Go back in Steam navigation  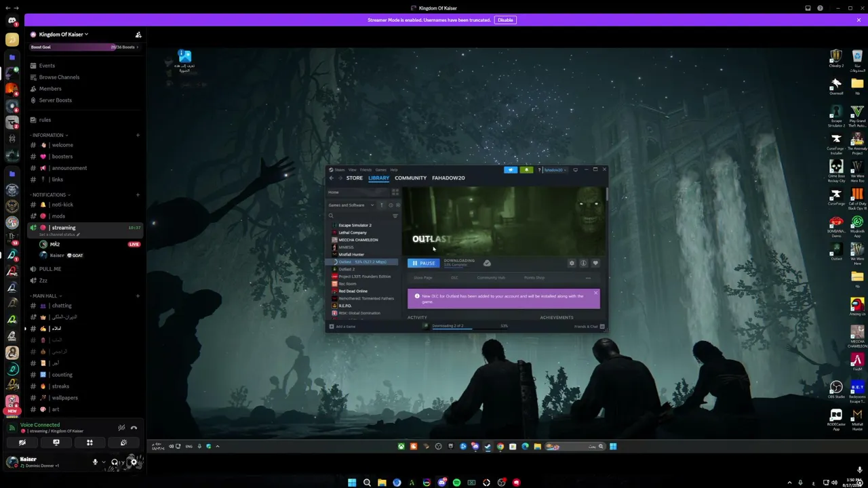(x=332, y=178)
